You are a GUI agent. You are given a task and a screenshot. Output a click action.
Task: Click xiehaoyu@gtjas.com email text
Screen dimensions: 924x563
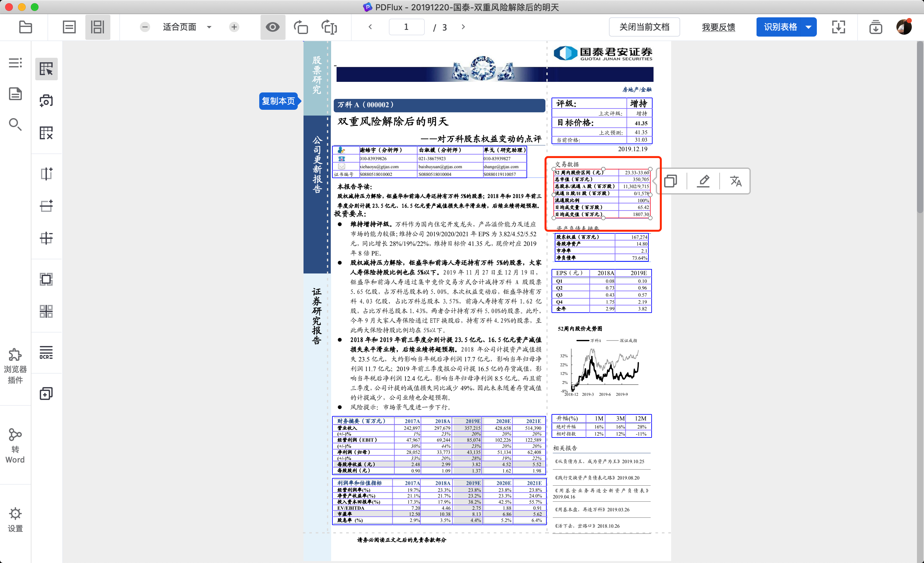coord(379,167)
